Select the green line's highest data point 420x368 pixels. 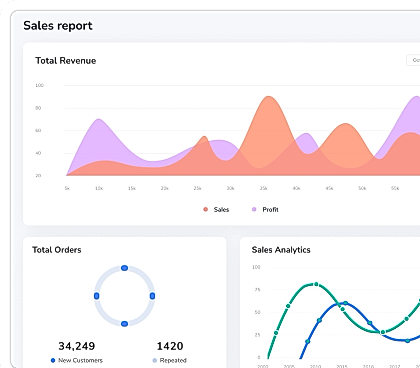[316, 284]
